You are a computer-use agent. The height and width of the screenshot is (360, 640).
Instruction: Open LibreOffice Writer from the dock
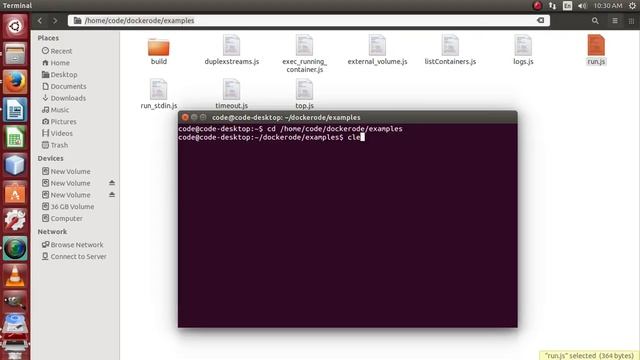point(15,110)
